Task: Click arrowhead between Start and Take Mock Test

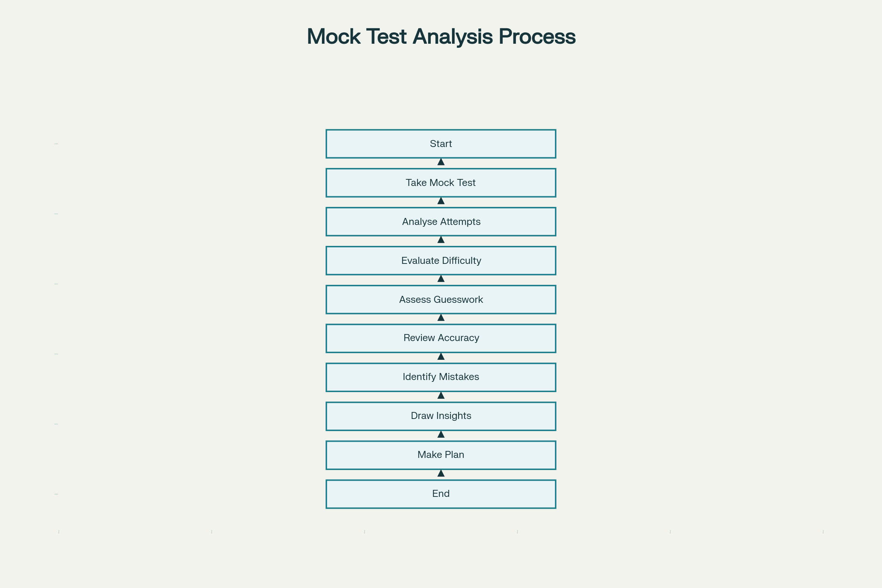Action: 441,162
